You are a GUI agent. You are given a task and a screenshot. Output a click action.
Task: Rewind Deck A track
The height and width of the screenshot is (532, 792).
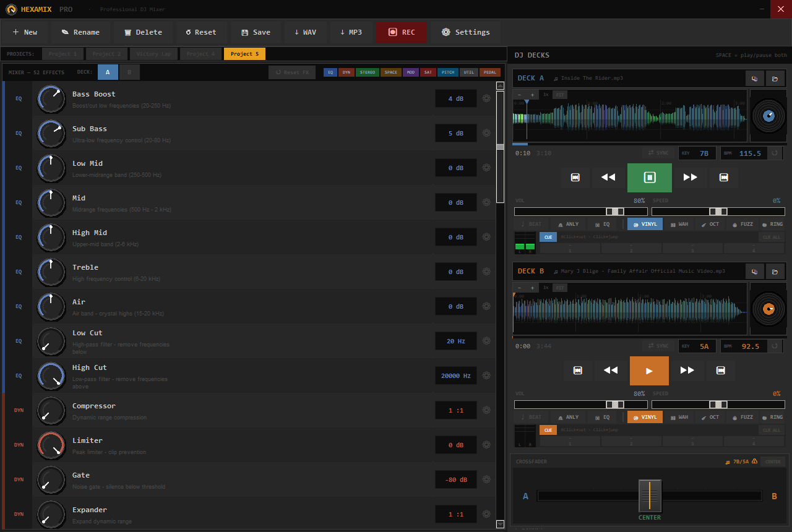tap(608, 178)
